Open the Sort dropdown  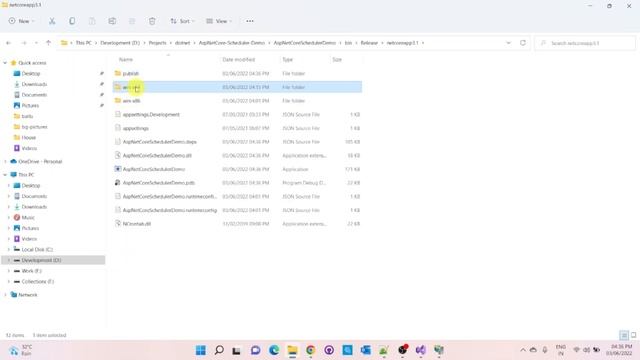point(182,21)
